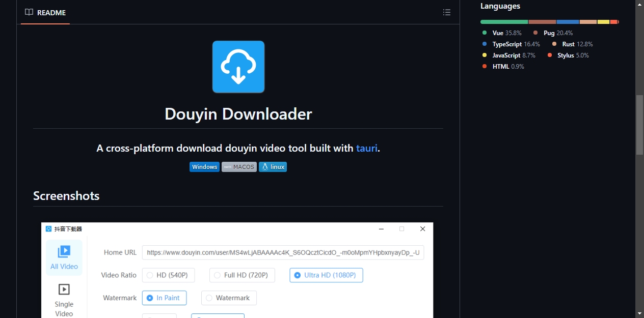Select the README tab
Viewport: 644px width, 318px height.
[45, 12]
